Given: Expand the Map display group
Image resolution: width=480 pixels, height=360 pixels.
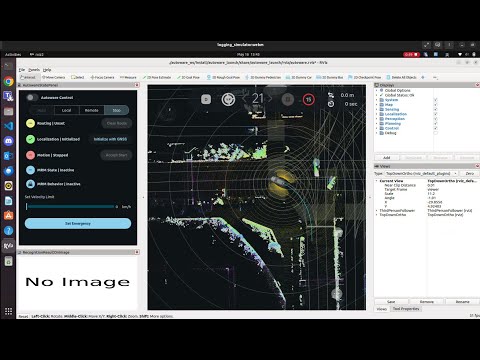Looking at the screenshot, I should click(377, 105).
